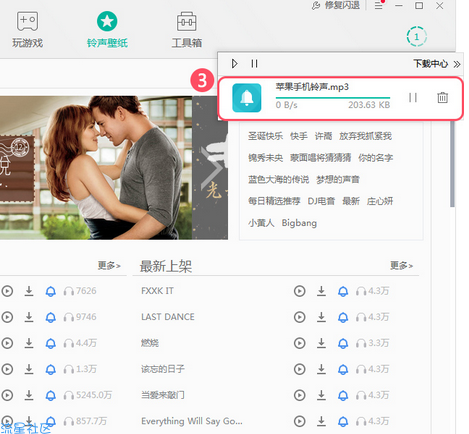469x434 pixels.
Task: Set FXXK IT as ringtone bell
Action: tap(343, 291)
